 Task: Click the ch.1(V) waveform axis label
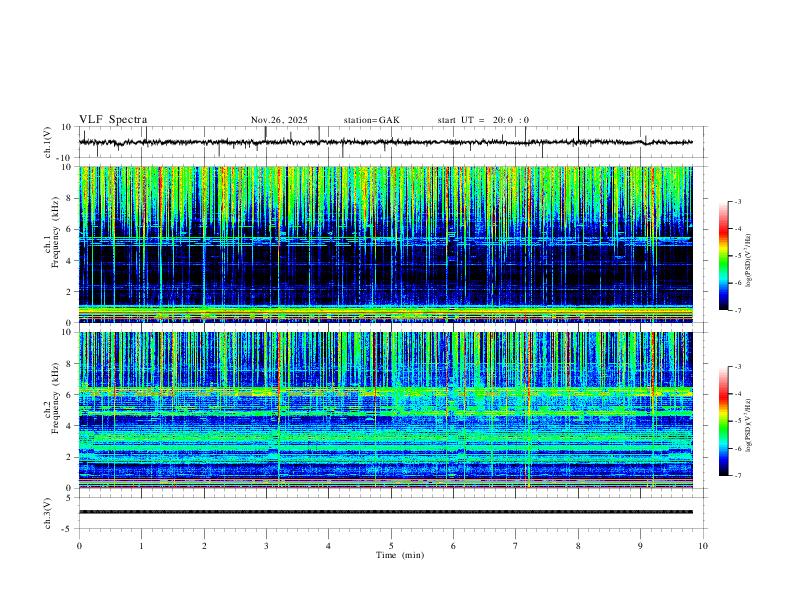click(48, 142)
